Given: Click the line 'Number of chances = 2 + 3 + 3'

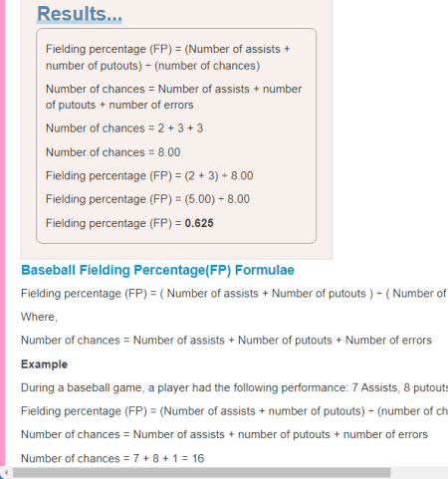Looking at the screenshot, I should [124, 128].
